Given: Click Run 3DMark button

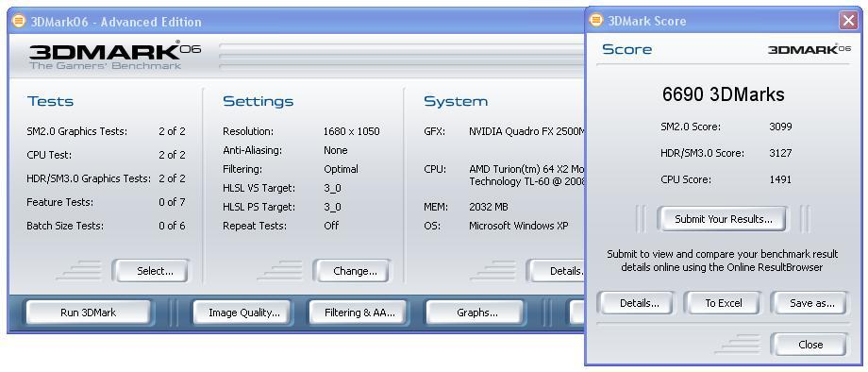Looking at the screenshot, I should pos(88,313).
